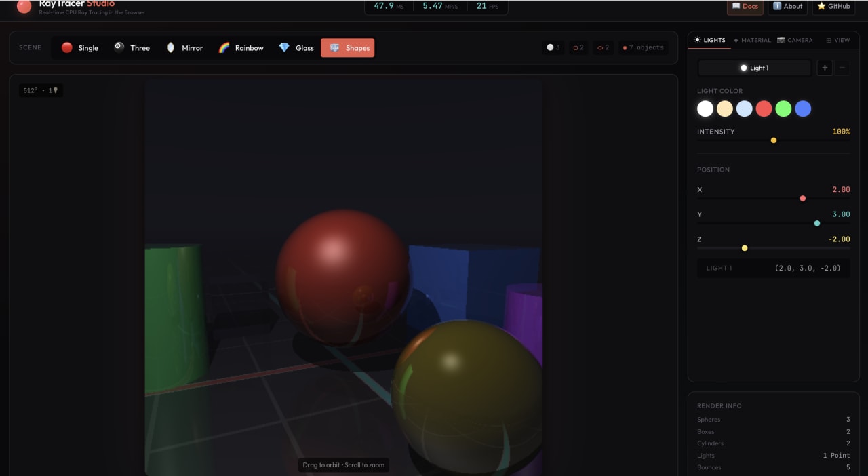Choose the Mirror scene preset

point(184,48)
